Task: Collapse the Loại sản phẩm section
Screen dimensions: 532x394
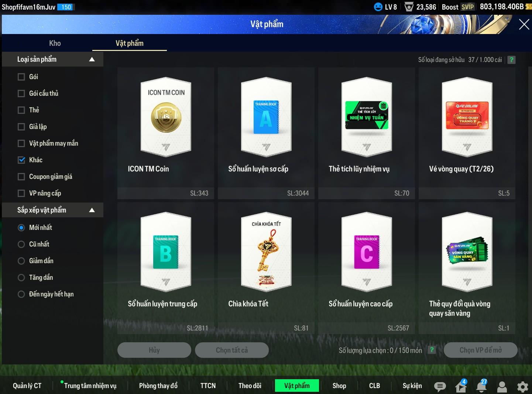Action: point(92,60)
